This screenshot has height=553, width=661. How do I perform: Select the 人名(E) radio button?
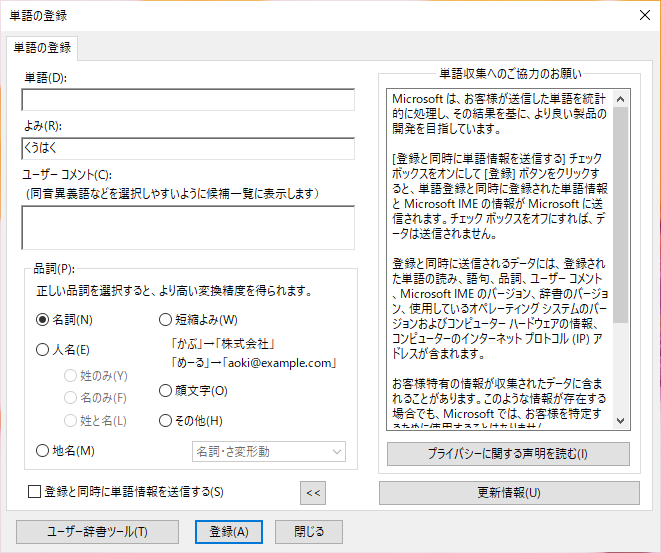pos(43,350)
